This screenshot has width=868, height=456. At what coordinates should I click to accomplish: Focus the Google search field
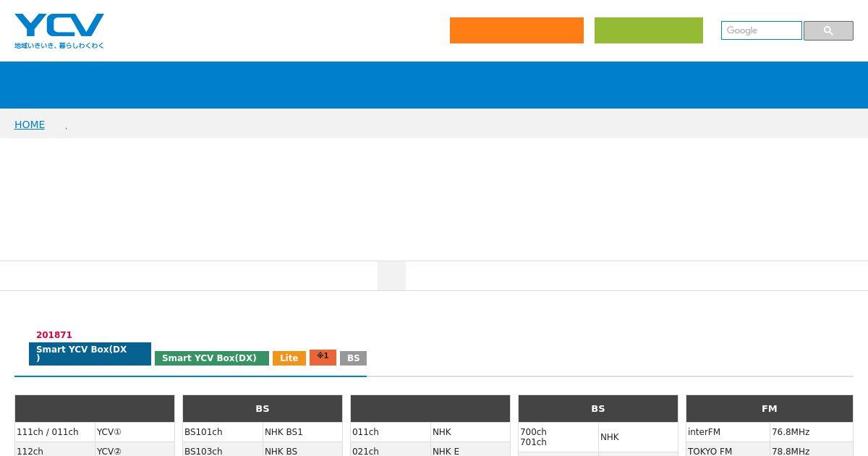tap(762, 30)
